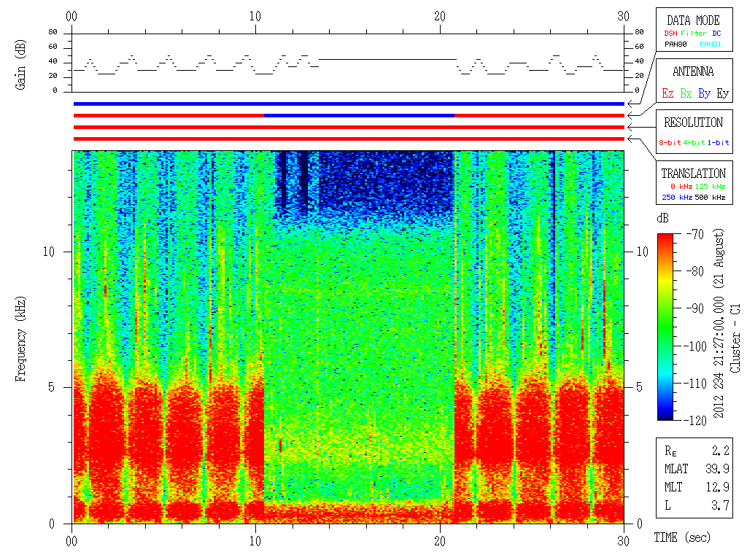Click the left gain axis label 80

(53, 32)
